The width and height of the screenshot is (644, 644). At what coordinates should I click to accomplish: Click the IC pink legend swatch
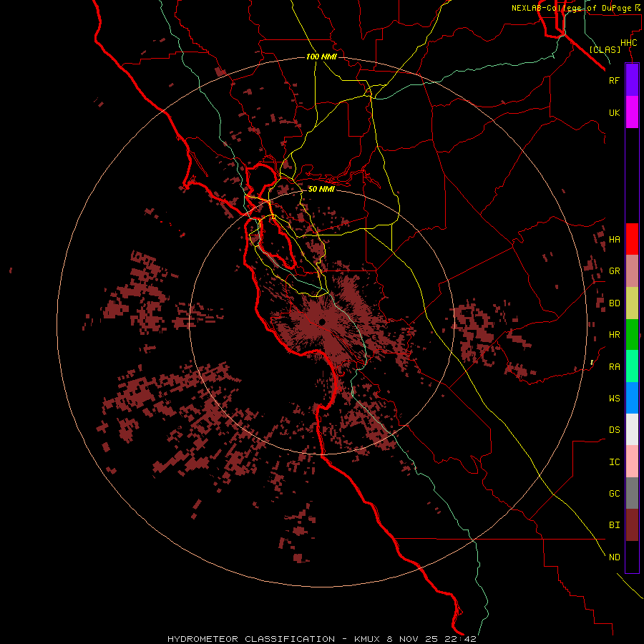click(x=632, y=462)
